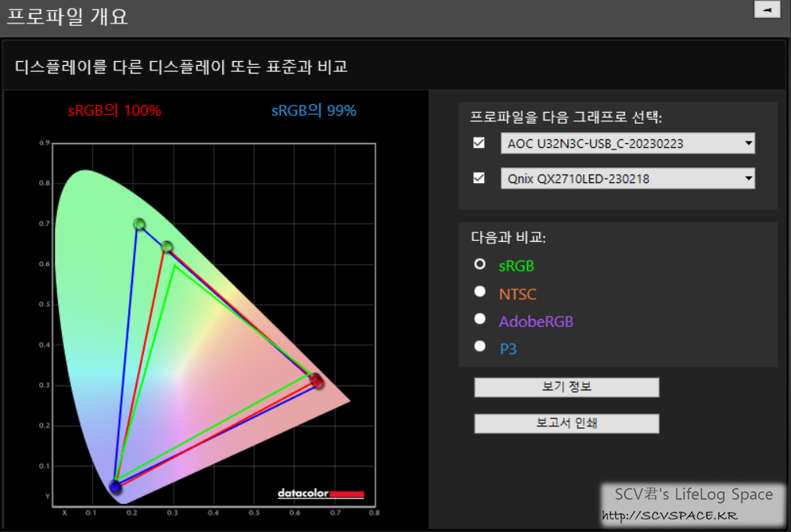Screen dimensions: 791x532
Task: Click the 프로파일 개요 title text
Action: pyautogui.click(x=67, y=16)
